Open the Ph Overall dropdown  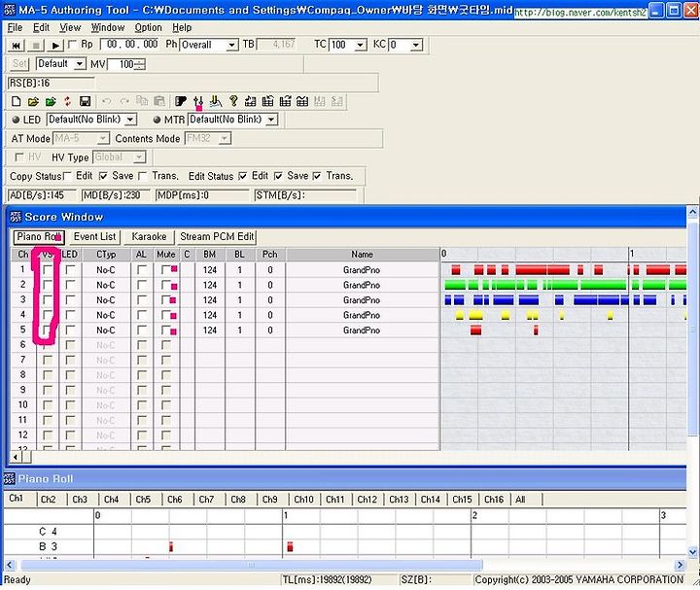point(231,45)
